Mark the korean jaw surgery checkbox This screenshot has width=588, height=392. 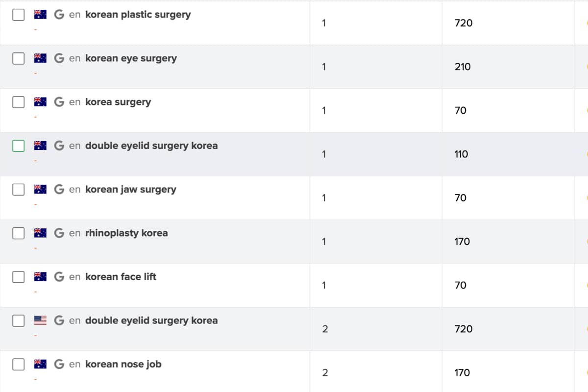18,189
